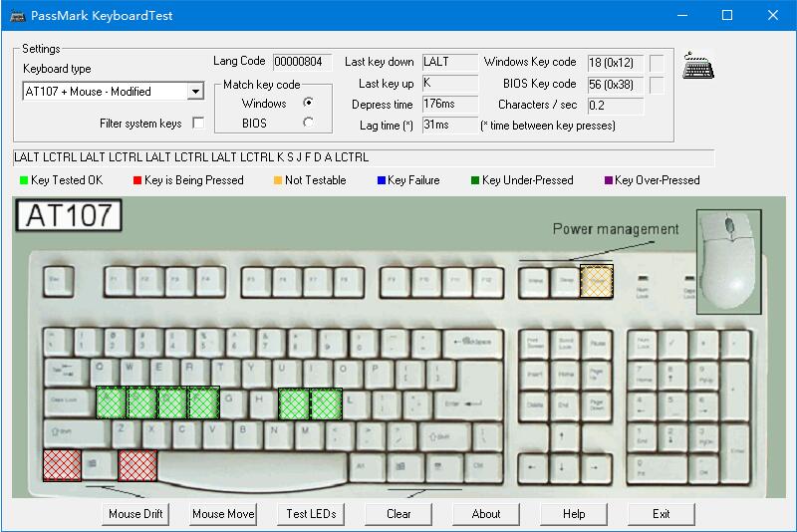Click the Lang Code field
The width and height of the screenshot is (797, 532).
click(303, 62)
